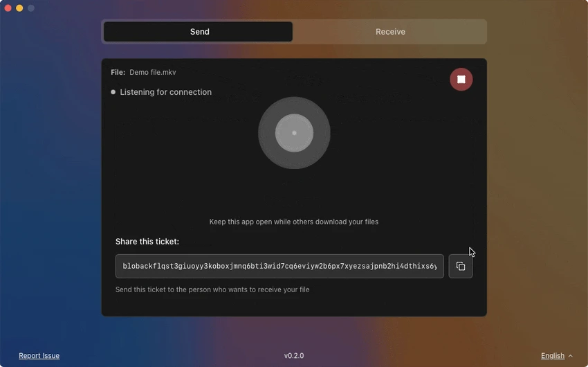This screenshot has height=367, width=588.
Task: Click the pulsing radar circle animation
Action: 294,133
